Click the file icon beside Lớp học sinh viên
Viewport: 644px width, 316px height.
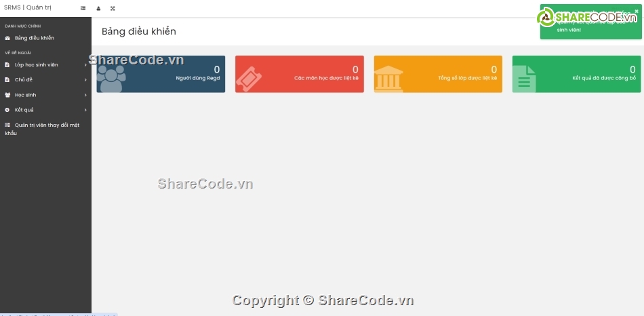[7, 65]
